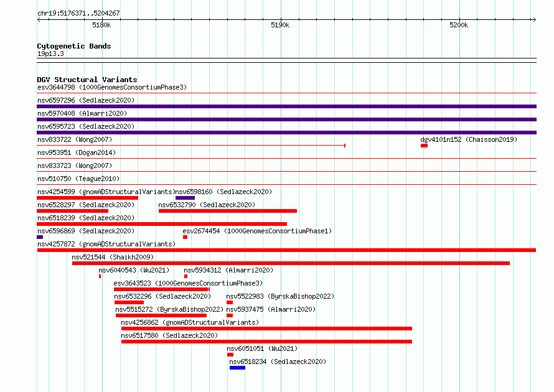The height and width of the screenshot is (392, 554).
Task: Select the red bar under nsv4254599
Action: [x=87, y=198]
